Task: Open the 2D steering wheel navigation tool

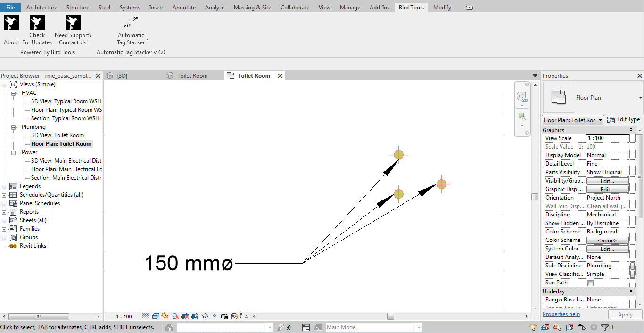Action: pyautogui.click(x=521, y=97)
